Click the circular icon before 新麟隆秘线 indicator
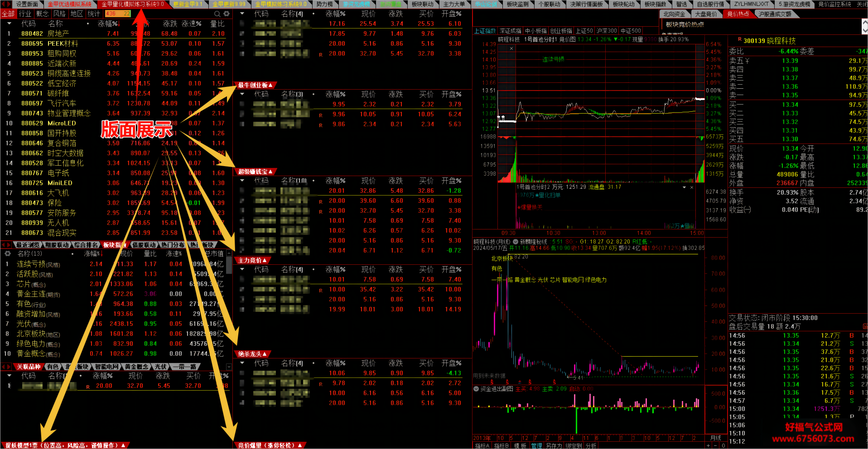868x449 pixels. click(516, 242)
